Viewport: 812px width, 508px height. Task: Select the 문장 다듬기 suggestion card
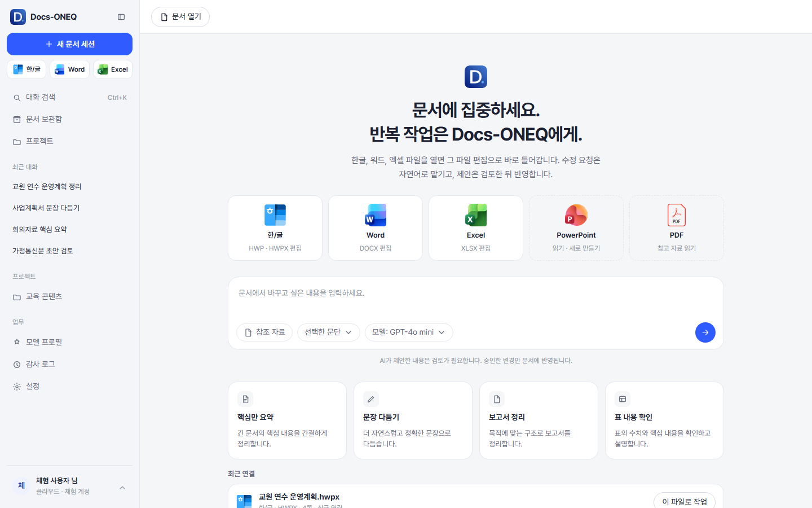[413, 421]
